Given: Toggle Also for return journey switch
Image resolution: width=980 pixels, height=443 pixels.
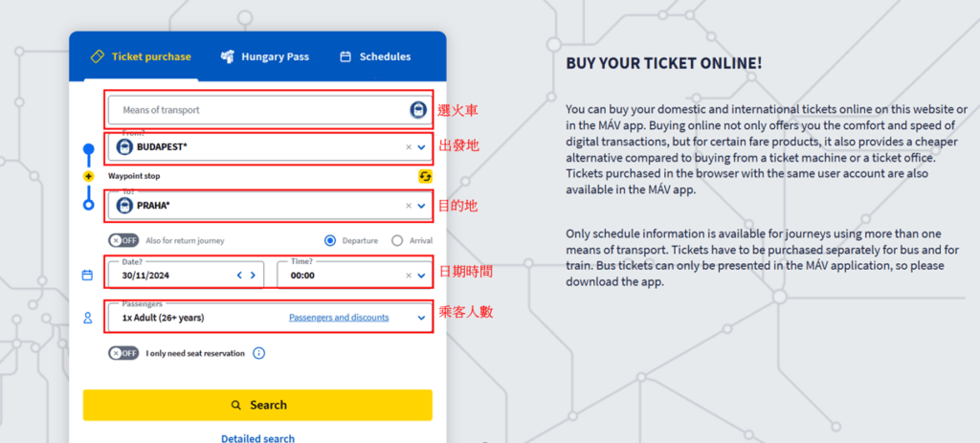Looking at the screenshot, I should point(122,240).
